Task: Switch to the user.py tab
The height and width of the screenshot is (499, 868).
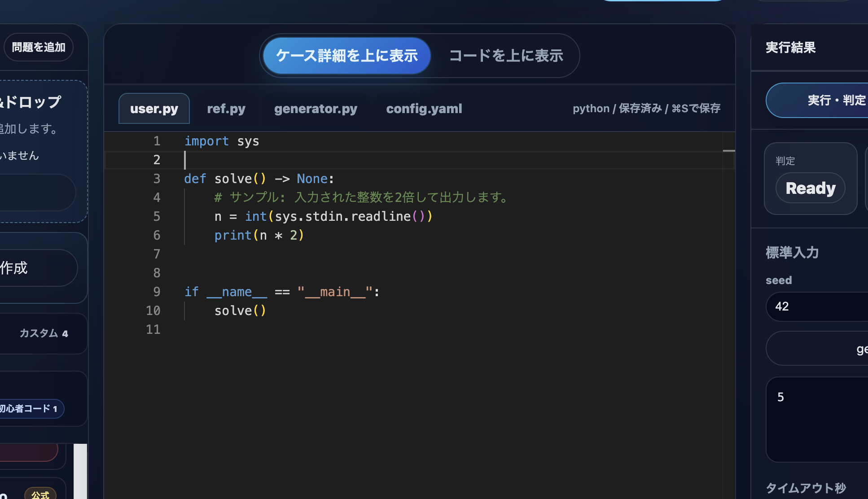Action: 154,109
